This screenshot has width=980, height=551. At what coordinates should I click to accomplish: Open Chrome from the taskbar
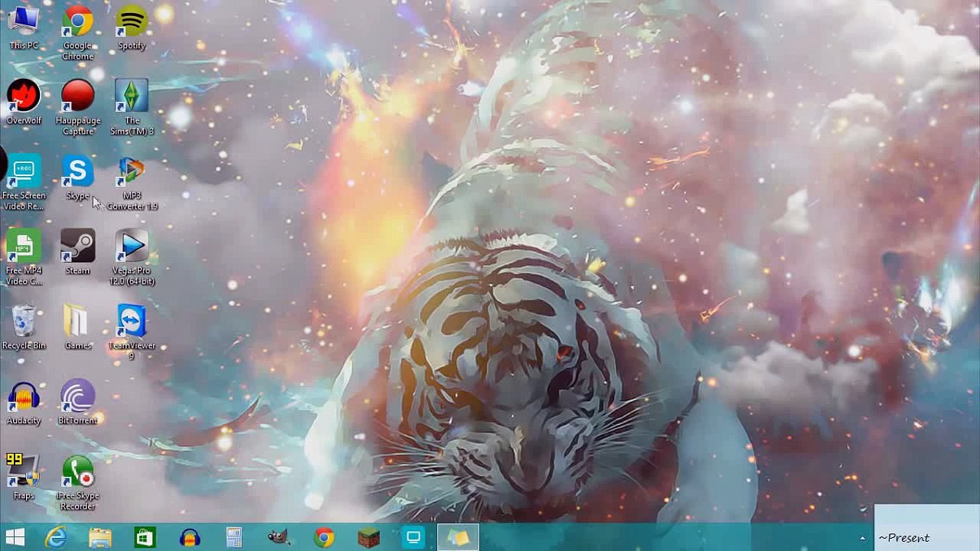click(324, 537)
